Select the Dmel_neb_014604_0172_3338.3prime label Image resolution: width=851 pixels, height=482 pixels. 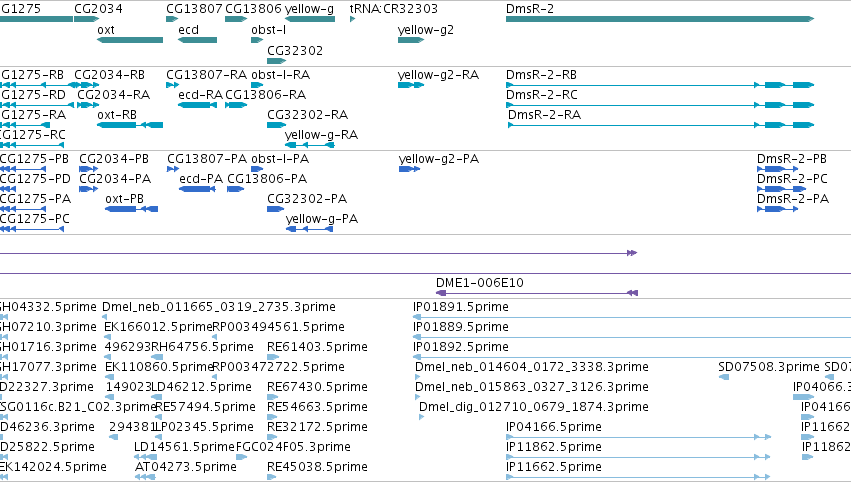(532, 367)
